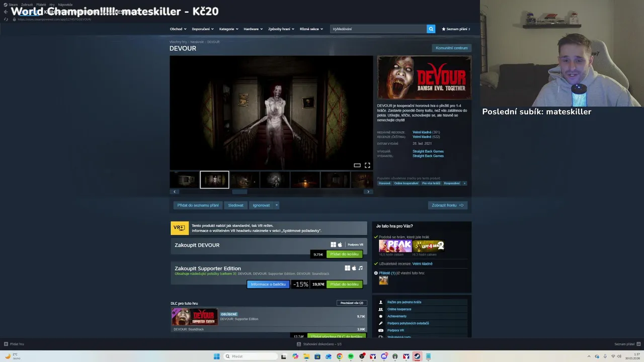Select the highlighted ghost hallway thumbnail
The height and width of the screenshot is (362, 644).
214,179
